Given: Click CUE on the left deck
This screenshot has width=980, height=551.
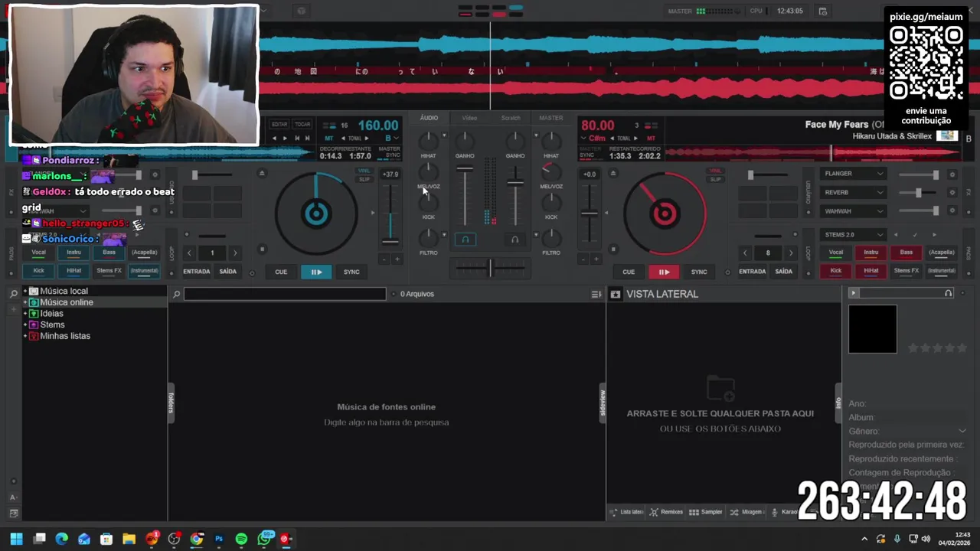Looking at the screenshot, I should 281,272.
